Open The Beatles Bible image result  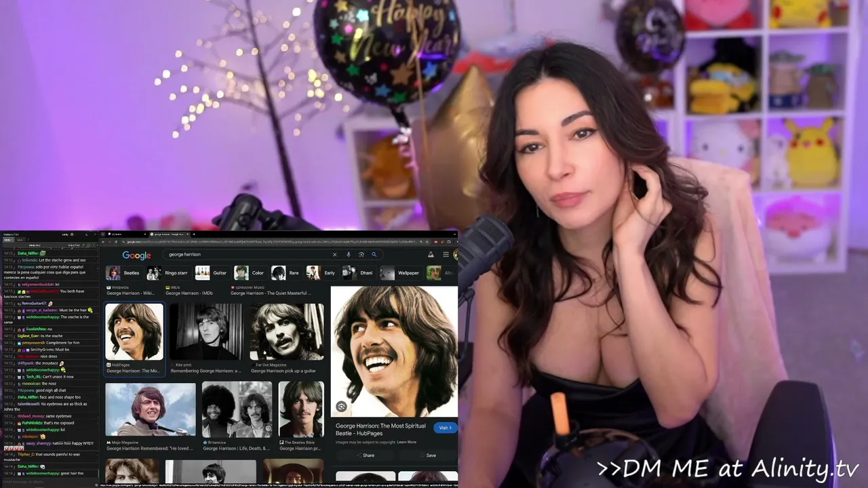point(301,409)
